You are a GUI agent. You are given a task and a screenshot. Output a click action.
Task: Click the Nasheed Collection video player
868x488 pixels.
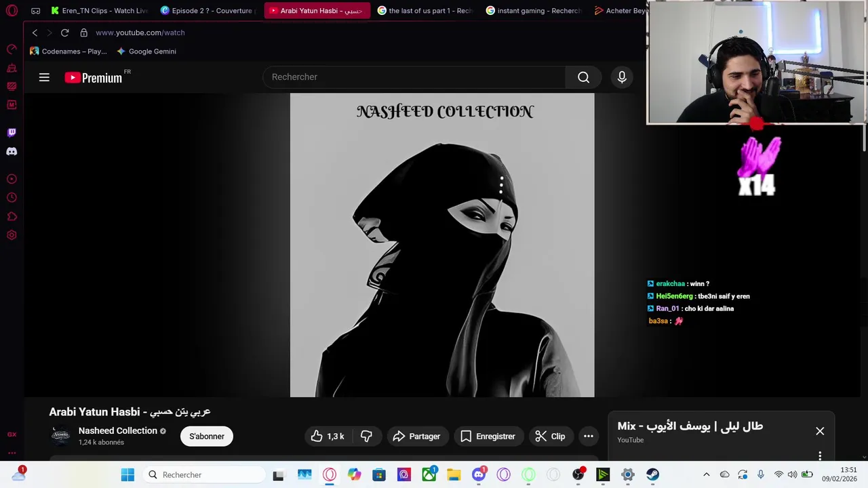coord(442,245)
